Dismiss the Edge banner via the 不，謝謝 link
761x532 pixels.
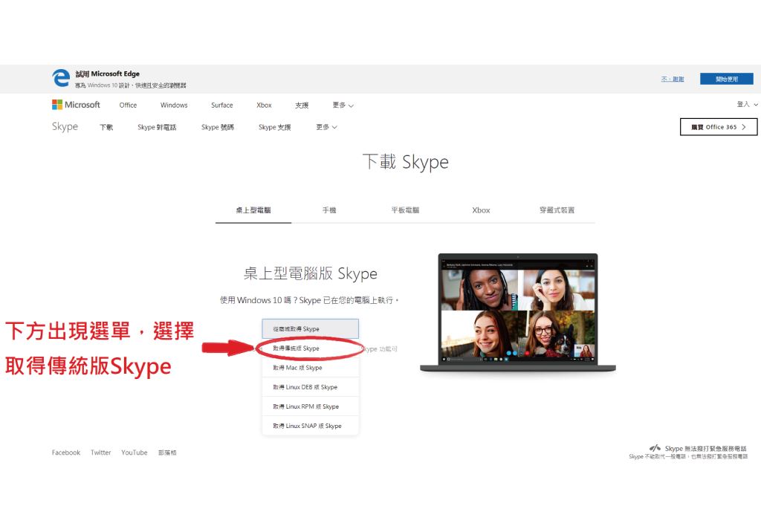pos(672,79)
